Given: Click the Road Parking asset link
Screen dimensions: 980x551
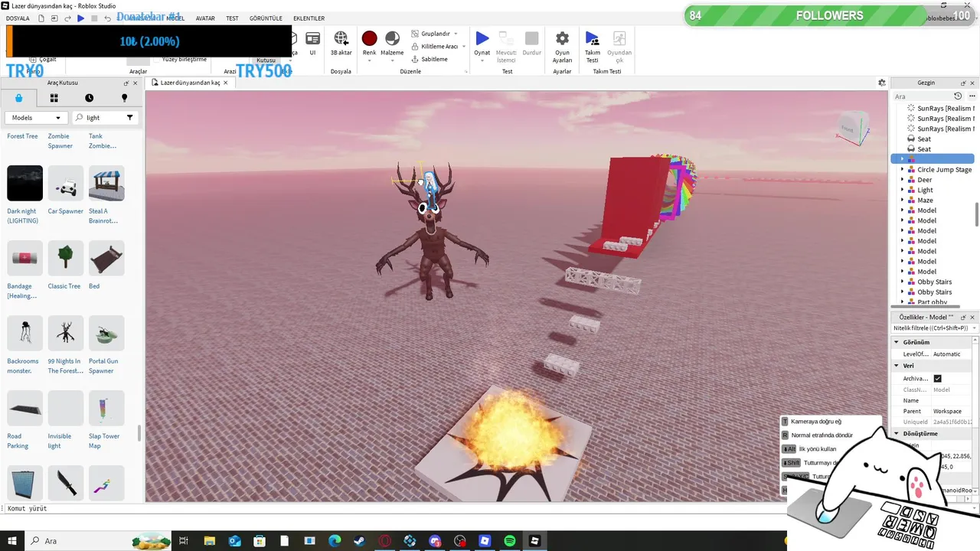Looking at the screenshot, I should (18, 441).
